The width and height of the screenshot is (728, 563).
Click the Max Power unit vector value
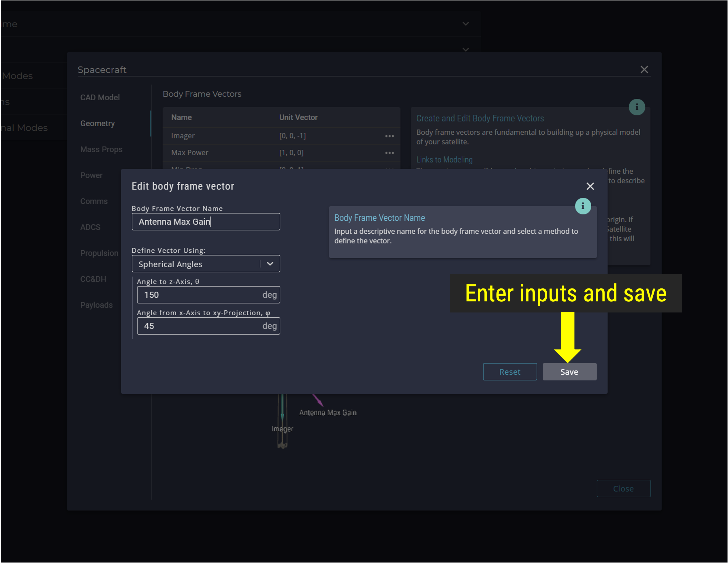pos(291,153)
